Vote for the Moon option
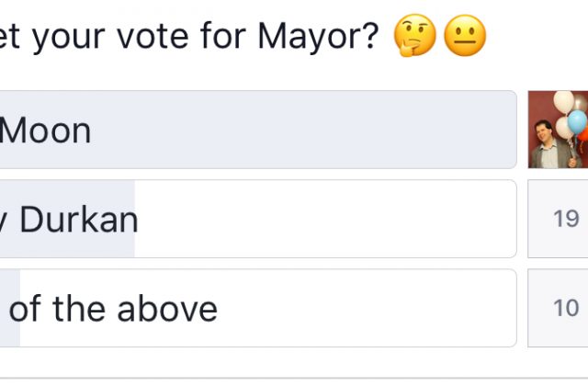 pyautogui.click(x=258, y=130)
